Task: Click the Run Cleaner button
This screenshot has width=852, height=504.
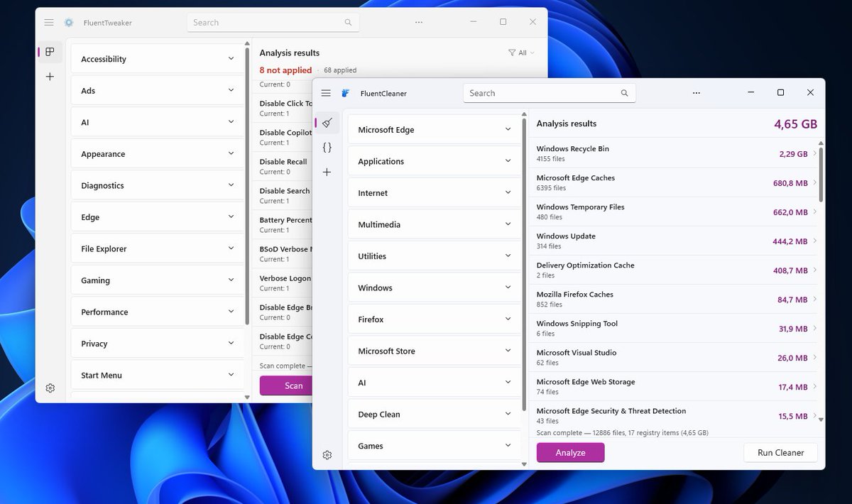Action: (780, 452)
